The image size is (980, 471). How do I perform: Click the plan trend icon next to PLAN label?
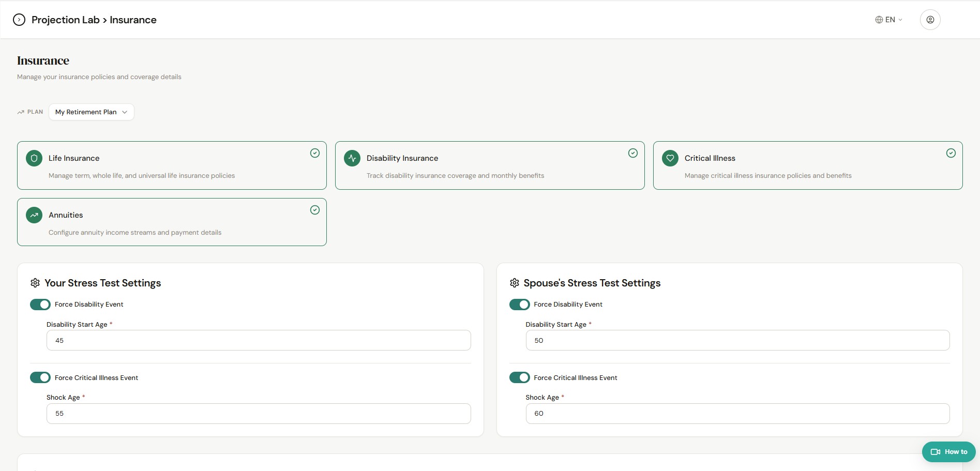[21, 112]
